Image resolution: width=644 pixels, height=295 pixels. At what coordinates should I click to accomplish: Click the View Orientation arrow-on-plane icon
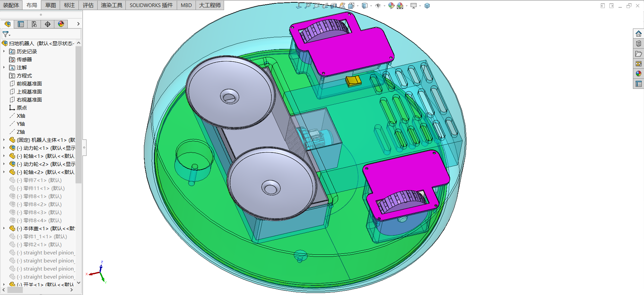[x=299, y=6]
